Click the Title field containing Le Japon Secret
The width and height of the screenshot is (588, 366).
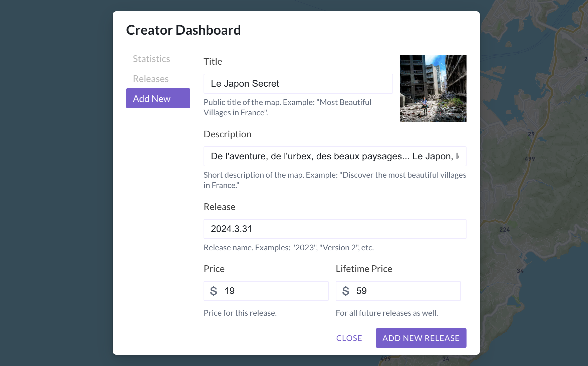(298, 84)
